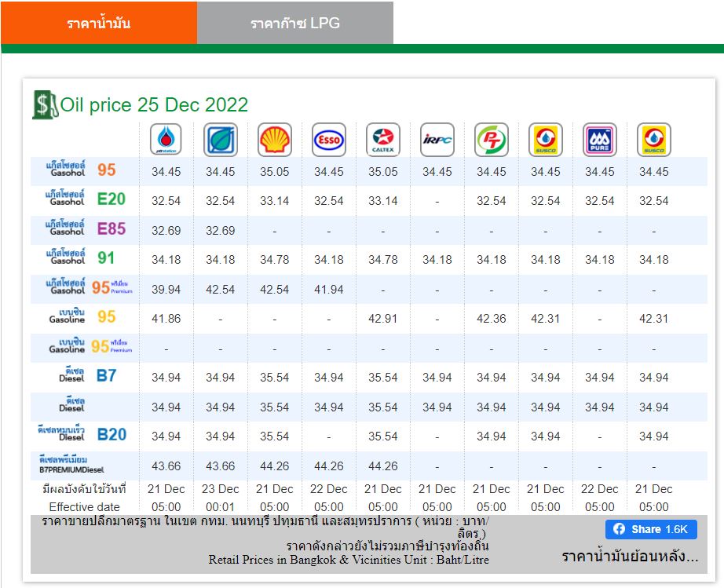Click the Facebook Share button

(651, 529)
